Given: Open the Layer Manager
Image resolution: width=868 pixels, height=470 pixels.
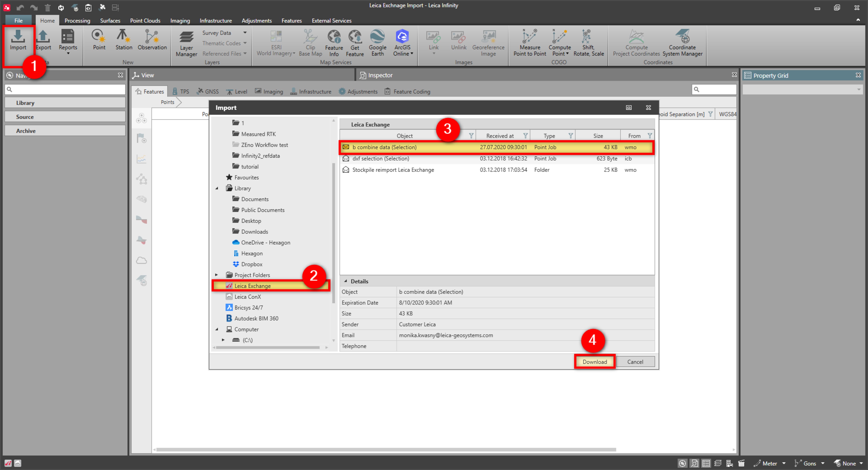Looking at the screenshot, I should [186, 43].
